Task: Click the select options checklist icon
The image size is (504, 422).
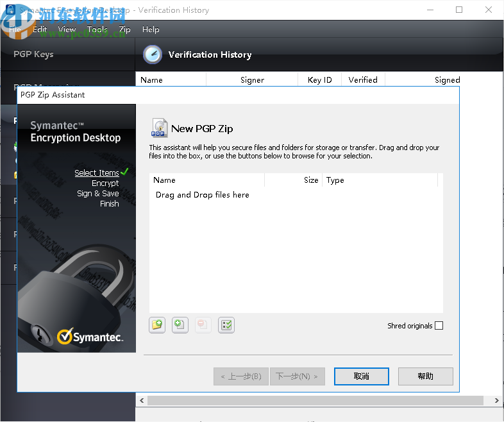Action: 226,325
